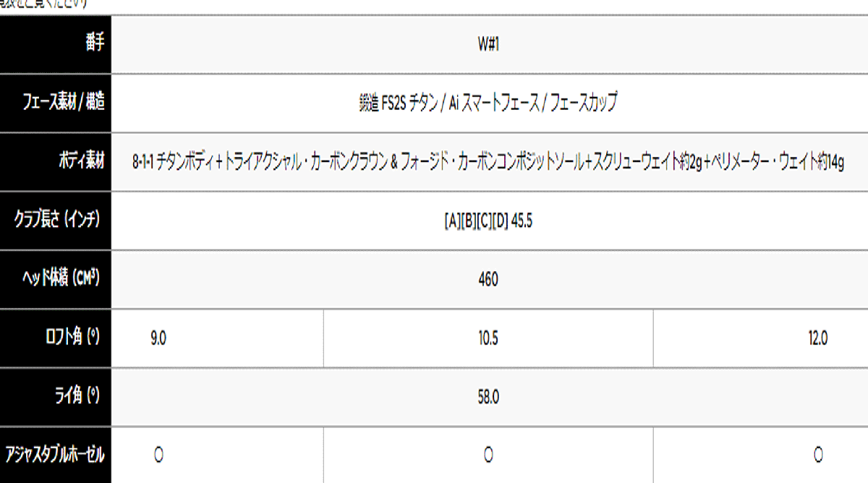The height and width of the screenshot is (483, 868).
Task: Select the アジャスタブルホーゼル row header
Action: (x=55, y=455)
